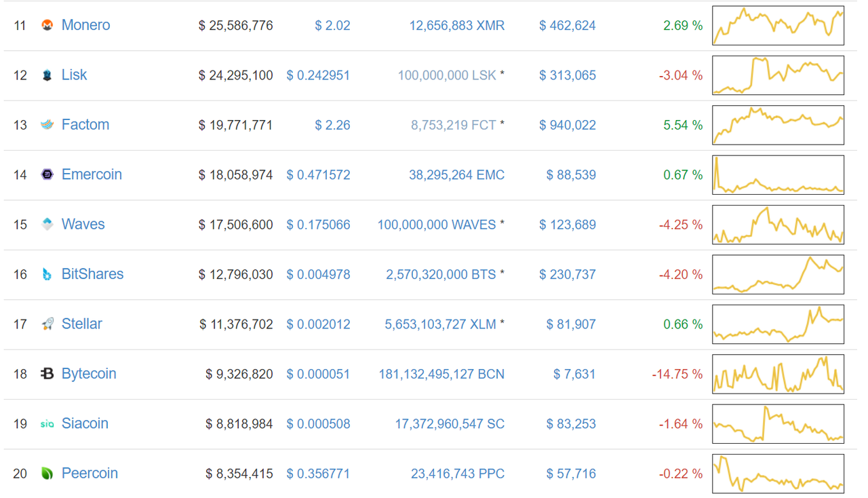
Task: Click Monero supply 12,656,883 XMR
Action: pos(457,26)
